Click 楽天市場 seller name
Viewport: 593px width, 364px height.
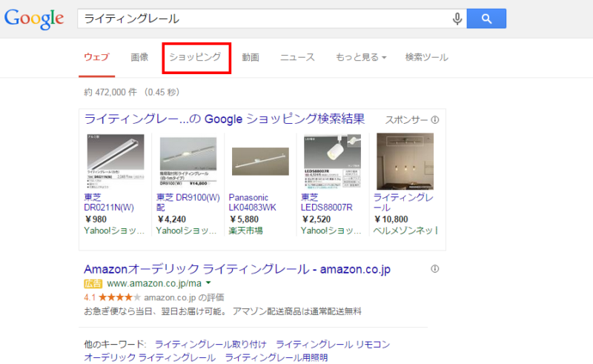(245, 231)
